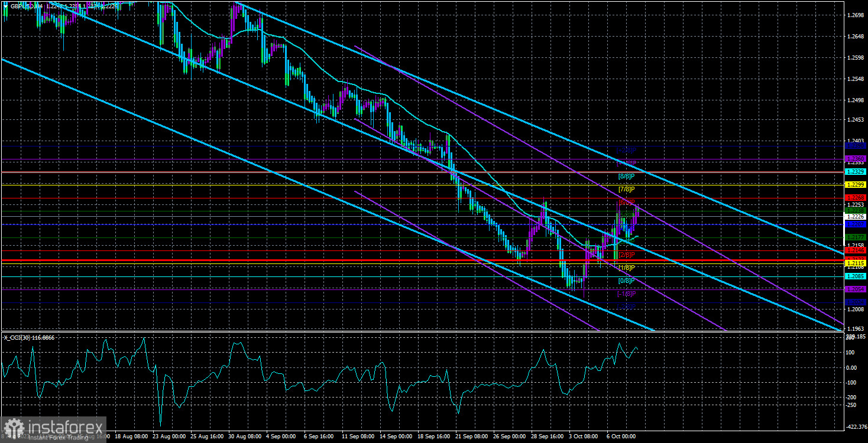Click the 1.2008 price axis value
The width and height of the screenshot is (868, 443).
pyautogui.click(x=856, y=308)
